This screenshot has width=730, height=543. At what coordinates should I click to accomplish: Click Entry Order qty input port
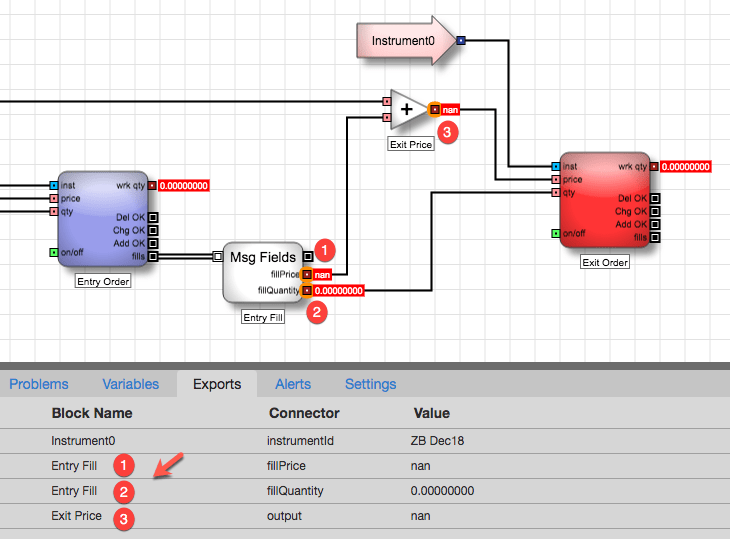(x=54, y=211)
